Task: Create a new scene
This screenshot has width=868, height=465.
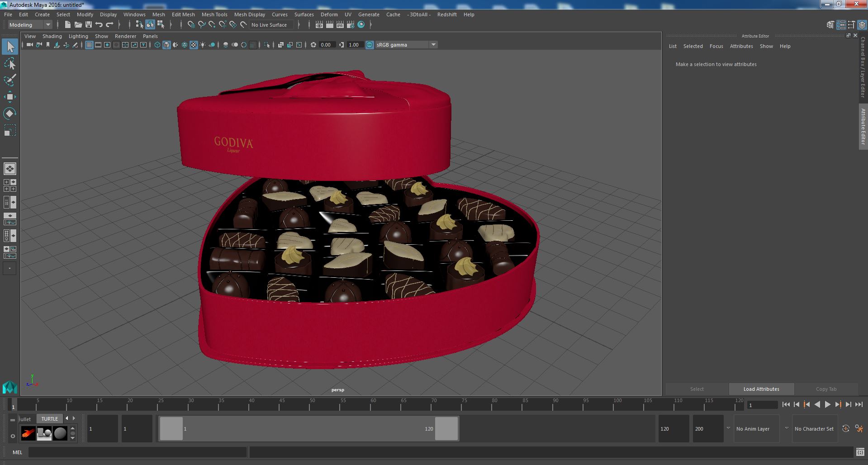Action: pos(67,25)
